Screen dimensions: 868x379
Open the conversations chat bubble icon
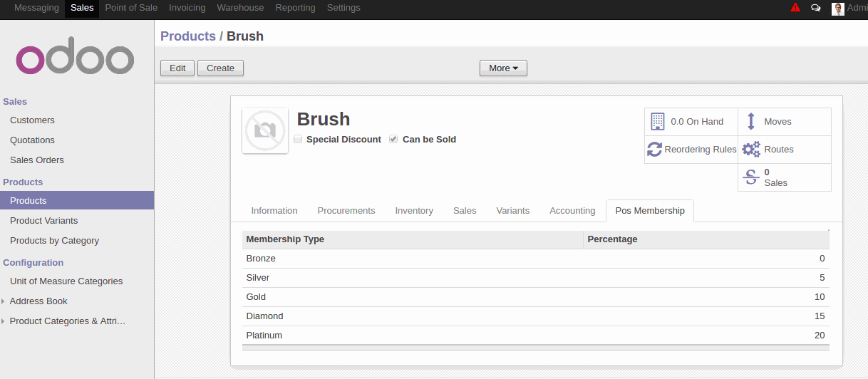pyautogui.click(x=816, y=8)
